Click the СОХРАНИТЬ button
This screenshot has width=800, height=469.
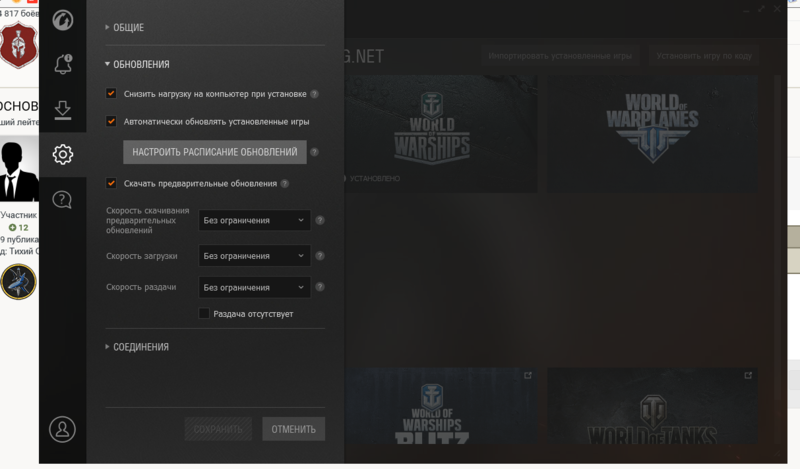point(218,429)
